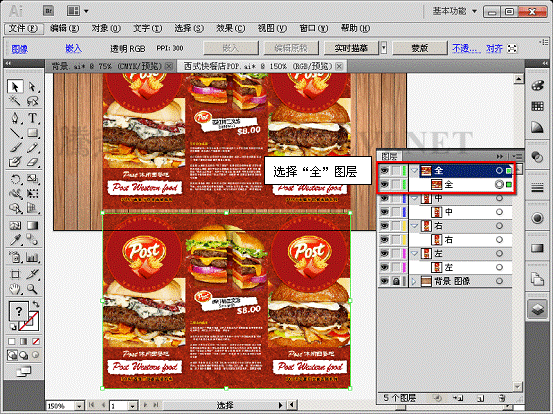Select the Zoom magnifier tool
The width and height of the screenshot is (553, 414).
[32, 289]
